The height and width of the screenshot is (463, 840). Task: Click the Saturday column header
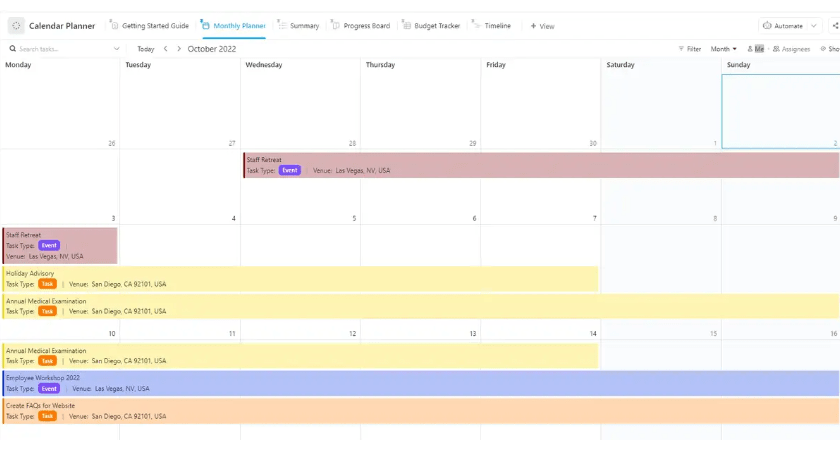pyautogui.click(x=620, y=65)
